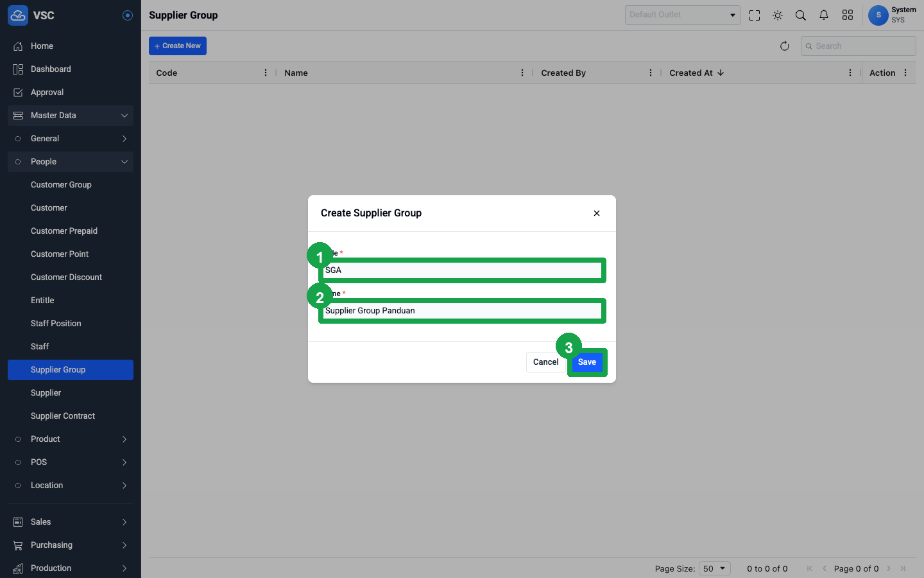Click the Purchasing cart icon
The width and height of the screenshot is (924, 578).
(x=18, y=545)
